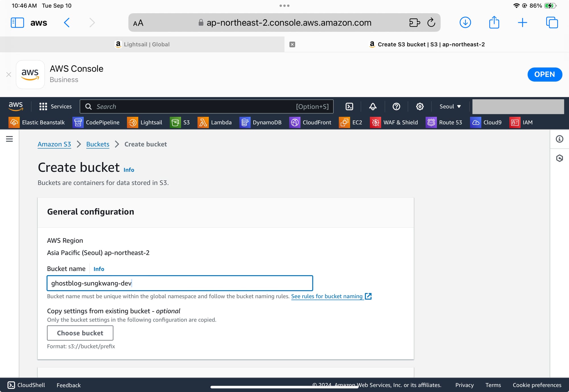Open the Safari extensions icon in the address bar
This screenshot has width=569, height=392.
(x=415, y=22)
